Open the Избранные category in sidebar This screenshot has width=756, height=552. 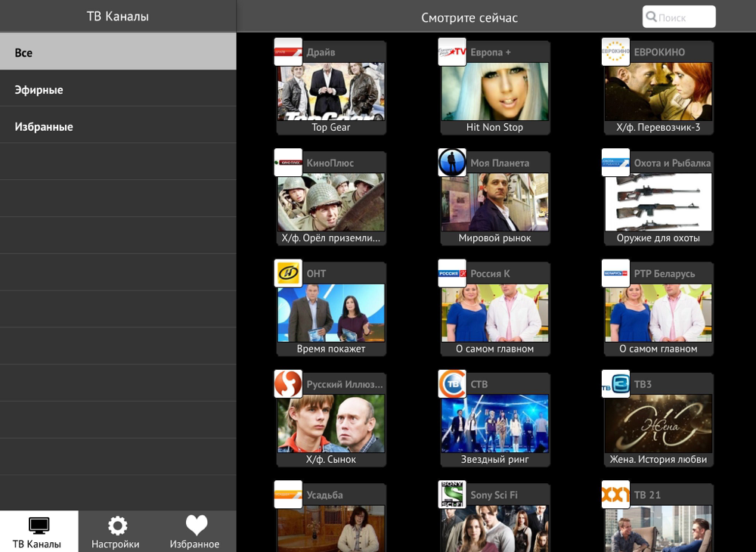(118, 126)
